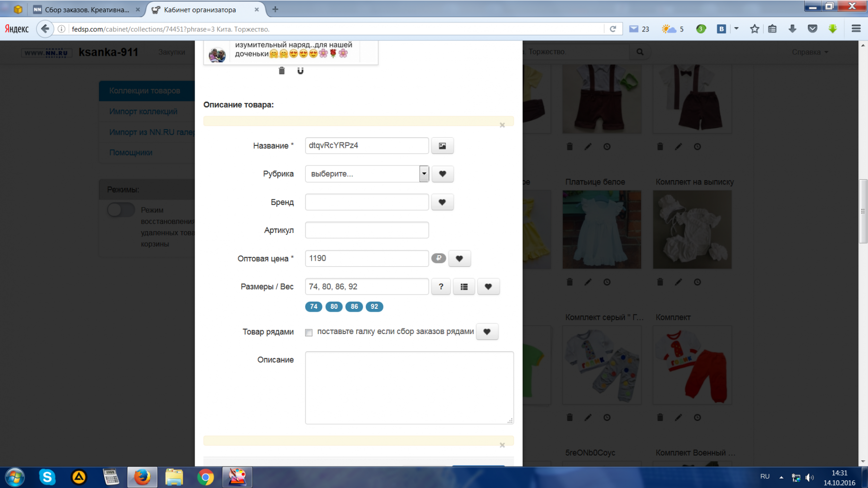
Task: Click heart favorite button beside Рубрика
Action: pyautogui.click(x=442, y=174)
